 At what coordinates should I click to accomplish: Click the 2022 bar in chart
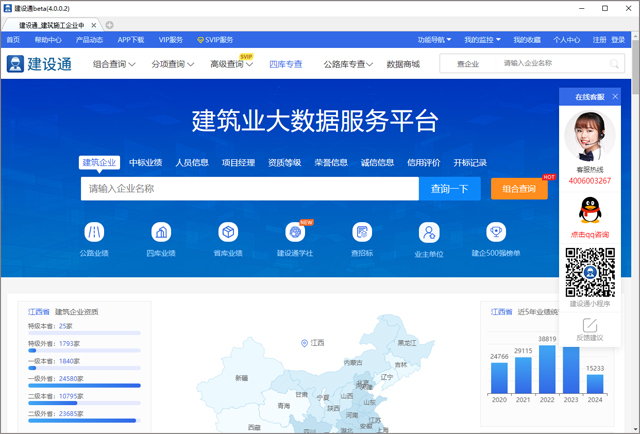point(547,369)
